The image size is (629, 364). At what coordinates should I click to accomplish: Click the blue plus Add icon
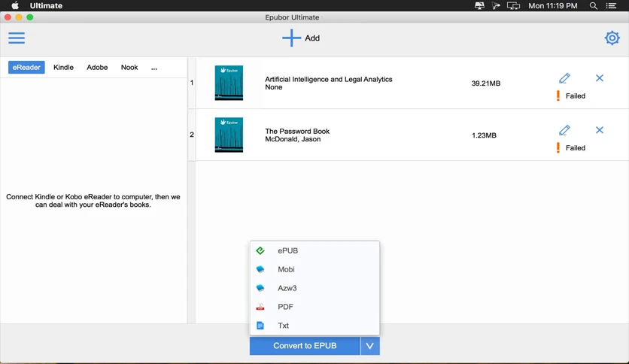(x=291, y=38)
